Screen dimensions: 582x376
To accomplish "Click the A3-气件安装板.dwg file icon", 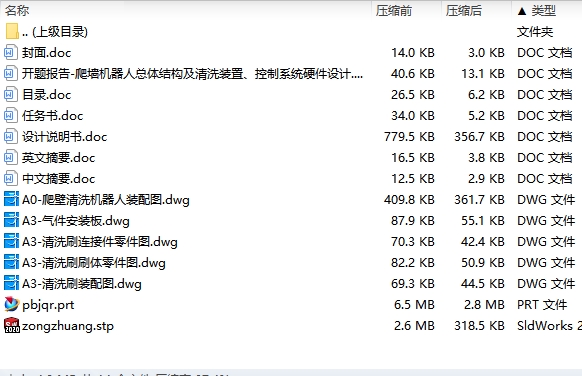I will coord(11,220).
